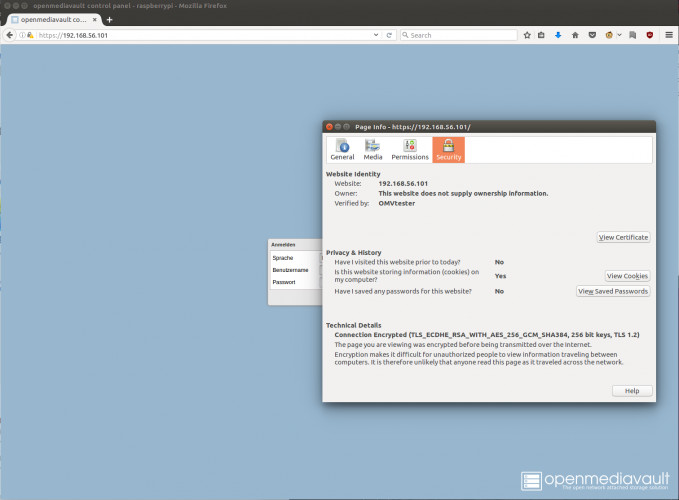Show URL history dropdown in address bar
Image resolution: width=679 pixels, height=500 pixels.
point(375,35)
